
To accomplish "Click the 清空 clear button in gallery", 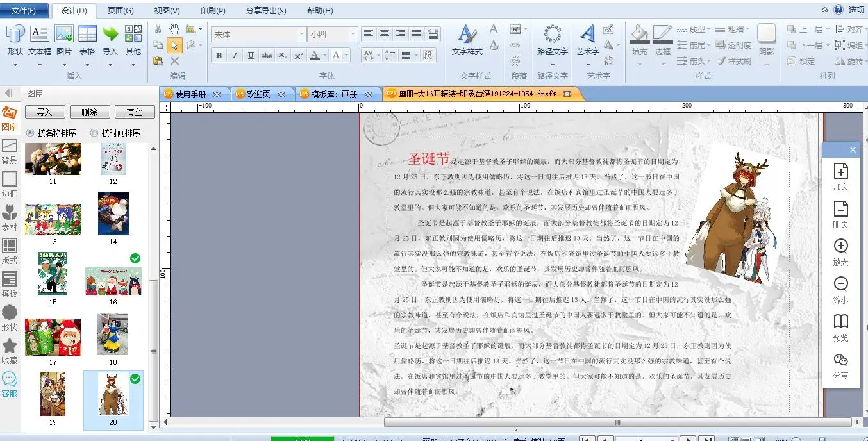I will [135, 112].
